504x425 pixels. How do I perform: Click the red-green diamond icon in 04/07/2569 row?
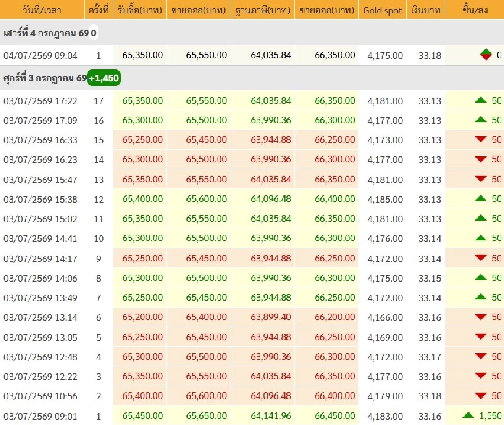(x=486, y=55)
